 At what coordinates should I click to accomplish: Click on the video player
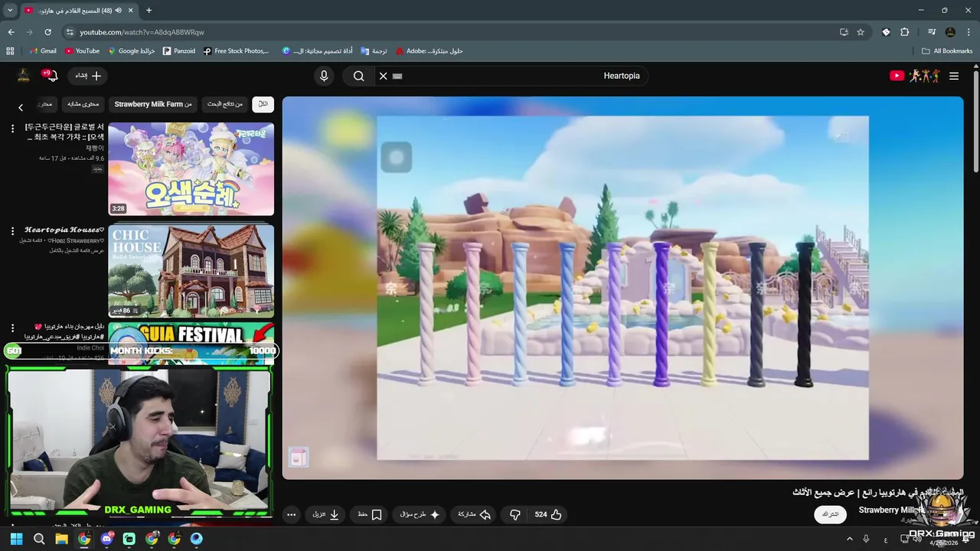pyautogui.click(x=622, y=288)
